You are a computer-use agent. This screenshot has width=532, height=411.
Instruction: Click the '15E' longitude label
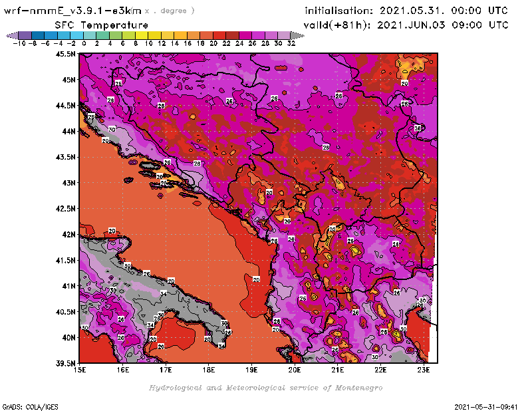coord(80,370)
